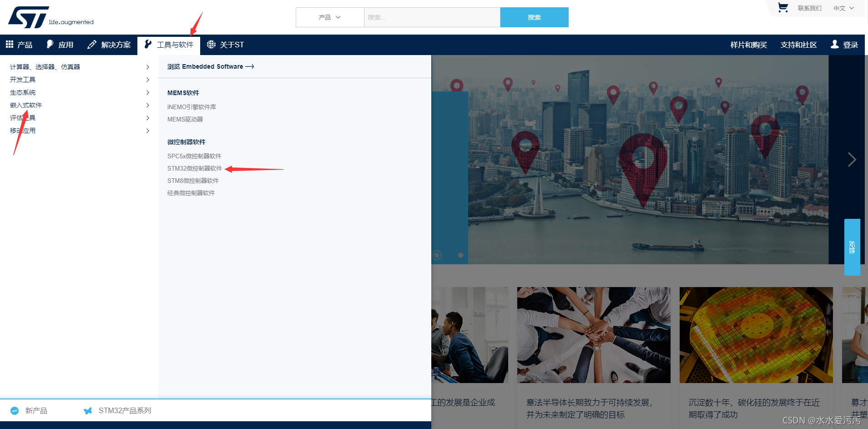Open the iNEMO引擎软件库 link
868x429 pixels.
(x=192, y=107)
